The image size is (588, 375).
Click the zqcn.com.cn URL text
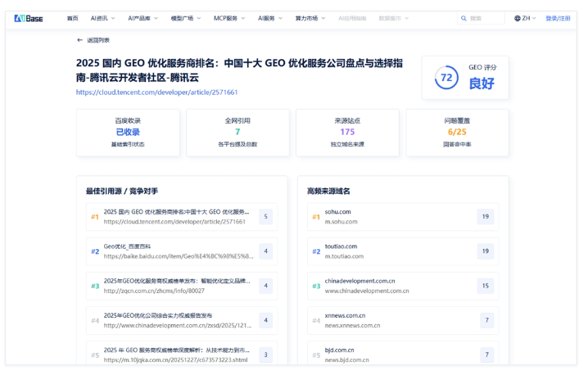pyautogui.click(x=154, y=291)
